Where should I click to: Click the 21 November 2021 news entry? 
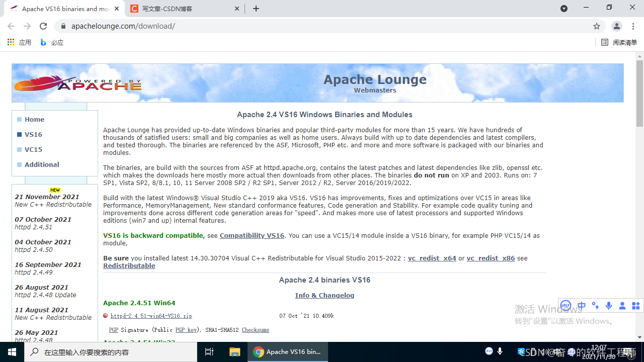(53, 200)
